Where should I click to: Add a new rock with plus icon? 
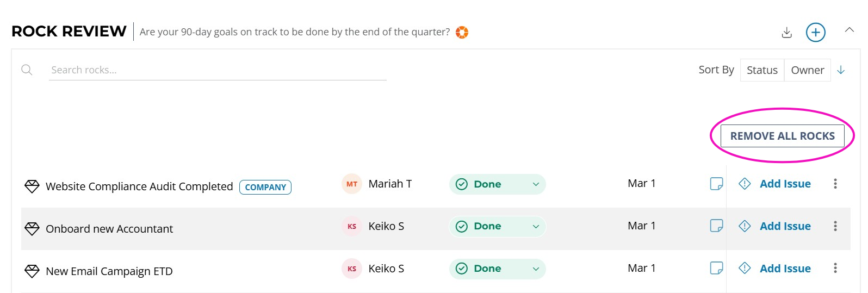coord(815,32)
